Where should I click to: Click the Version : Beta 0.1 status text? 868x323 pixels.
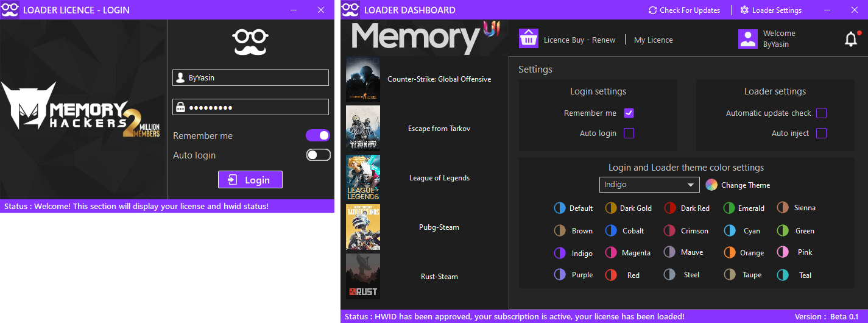pos(826,316)
